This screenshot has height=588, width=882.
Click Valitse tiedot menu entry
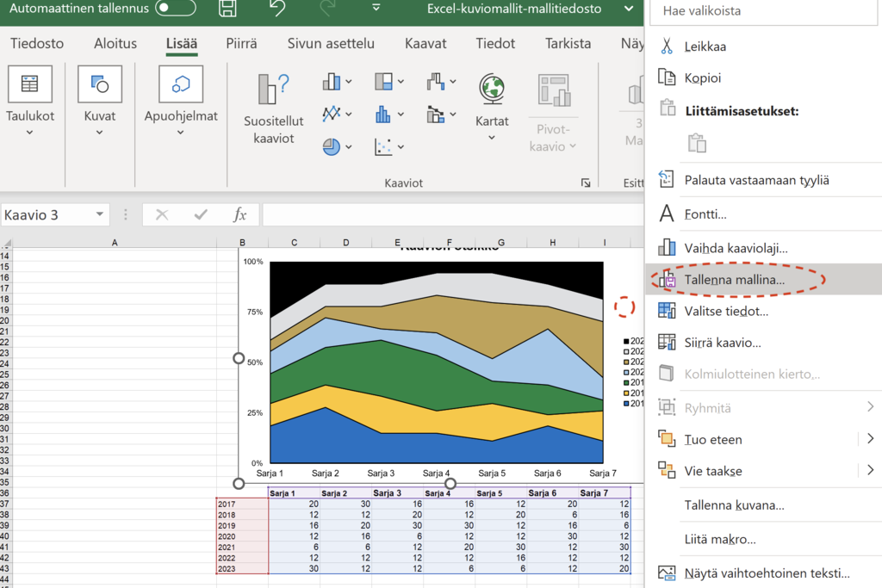click(726, 311)
